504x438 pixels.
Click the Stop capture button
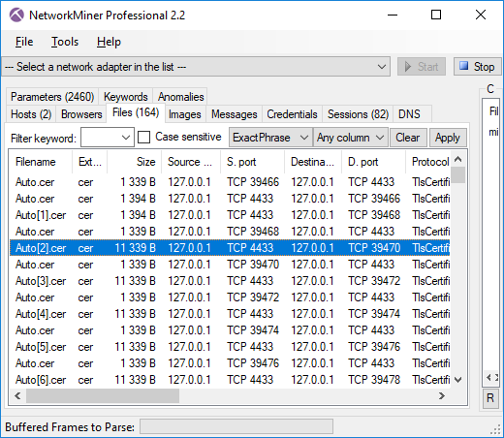pos(478,67)
